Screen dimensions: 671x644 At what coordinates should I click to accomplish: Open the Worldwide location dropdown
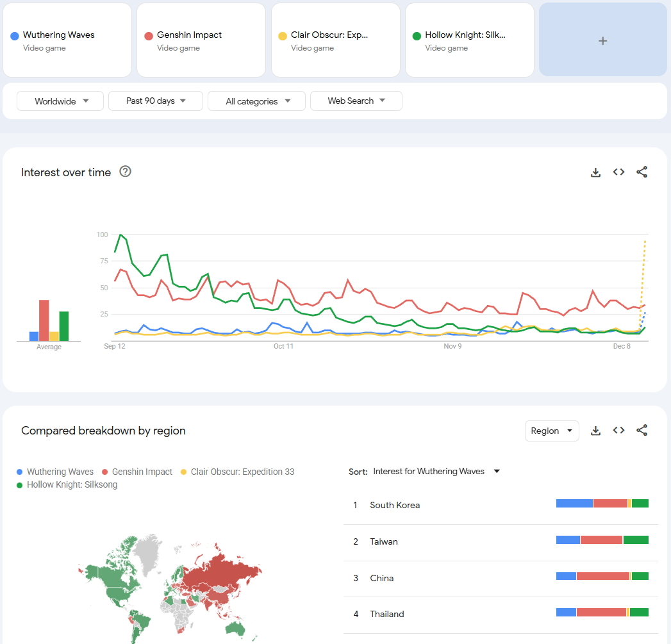pyautogui.click(x=60, y=101)
